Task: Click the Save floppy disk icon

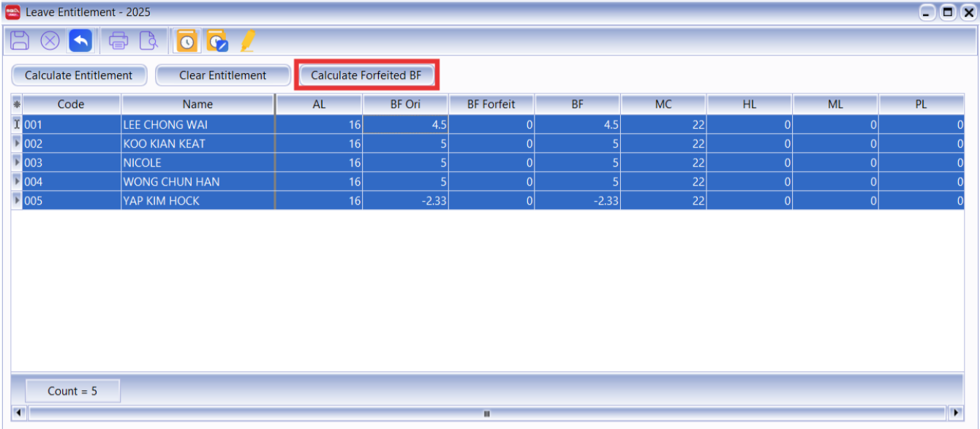Action: pos(20,41)
